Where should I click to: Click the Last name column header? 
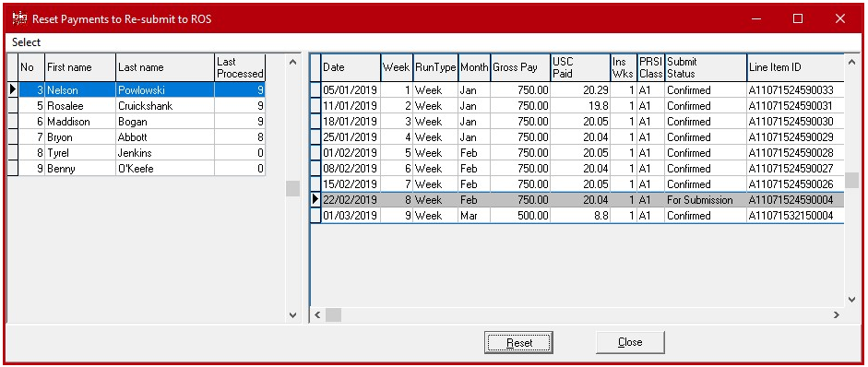coord(165,67)
